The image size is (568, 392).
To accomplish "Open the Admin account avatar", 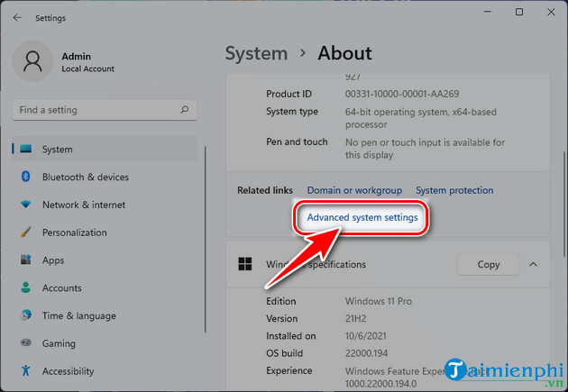I will [x=32, y=61].
